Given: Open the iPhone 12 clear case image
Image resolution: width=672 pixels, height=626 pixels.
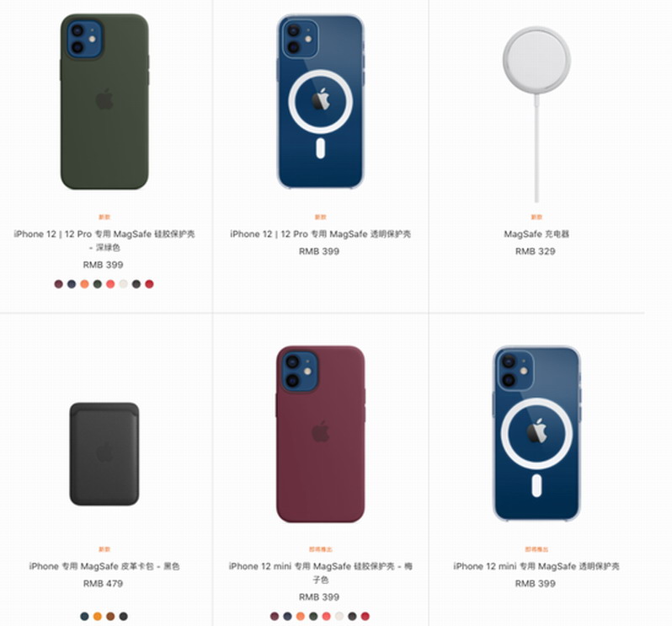Looking at the screenshot, I should (320, 102).
